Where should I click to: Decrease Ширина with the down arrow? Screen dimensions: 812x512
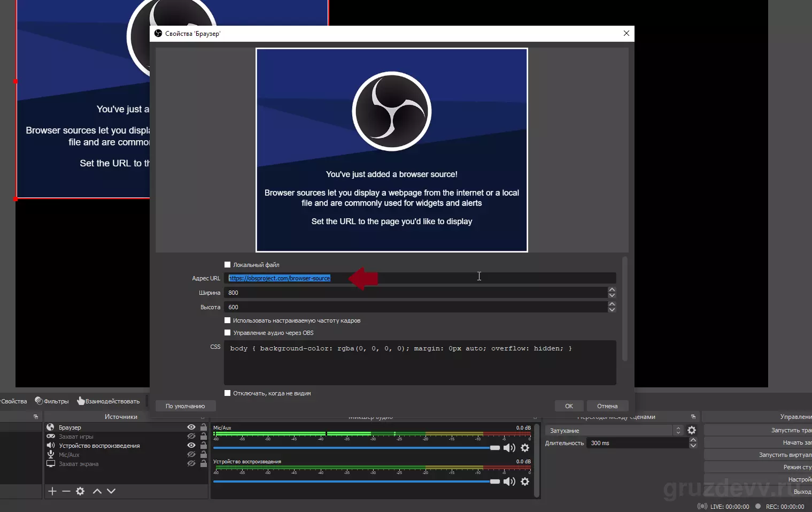(x=612, y=295)
